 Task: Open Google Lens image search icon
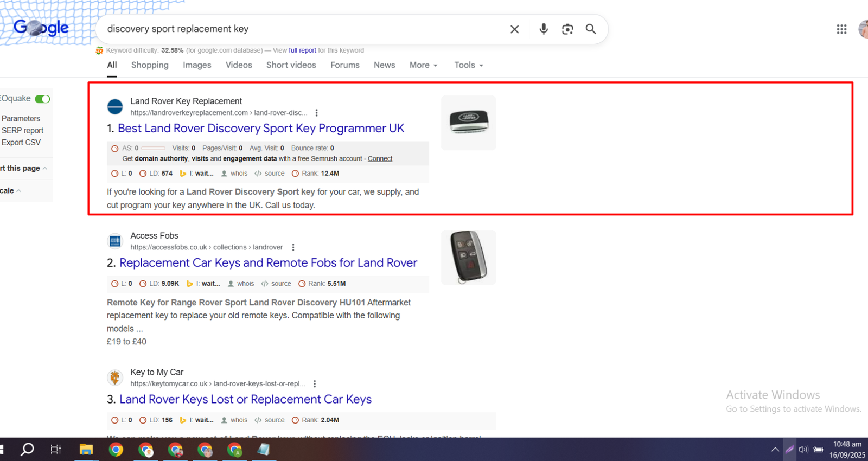click(567, 29)
